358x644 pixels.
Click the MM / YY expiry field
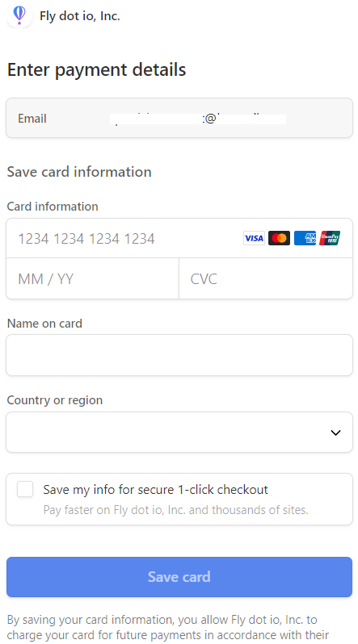(x=93, y=279)
